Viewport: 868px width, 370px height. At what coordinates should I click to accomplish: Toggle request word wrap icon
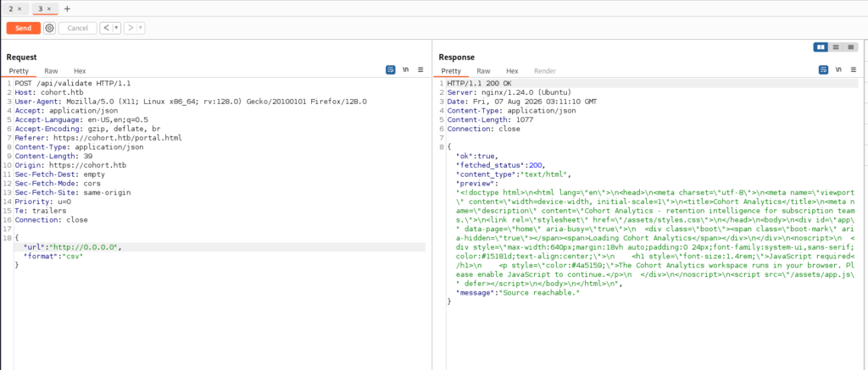[391, 69]
